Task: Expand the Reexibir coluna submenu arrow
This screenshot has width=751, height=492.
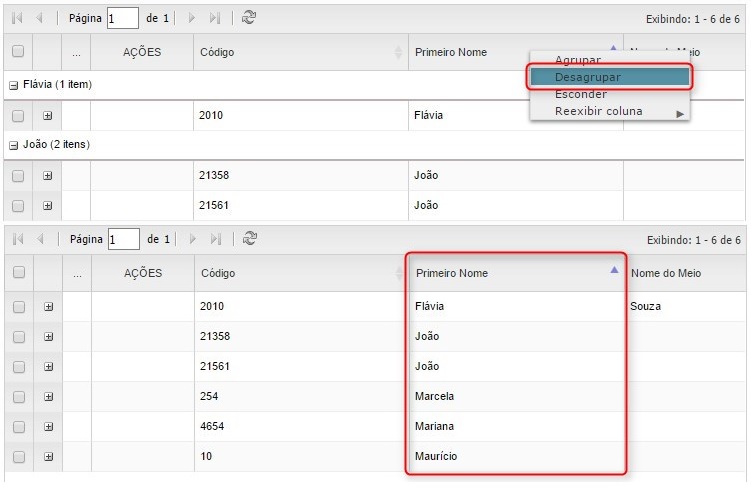Action: pyautogui.click(x=681, y=113)
